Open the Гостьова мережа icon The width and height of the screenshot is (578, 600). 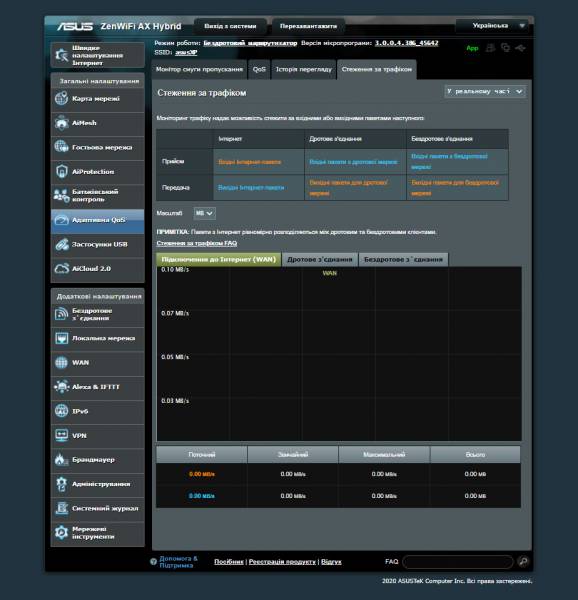coord(61,147)
